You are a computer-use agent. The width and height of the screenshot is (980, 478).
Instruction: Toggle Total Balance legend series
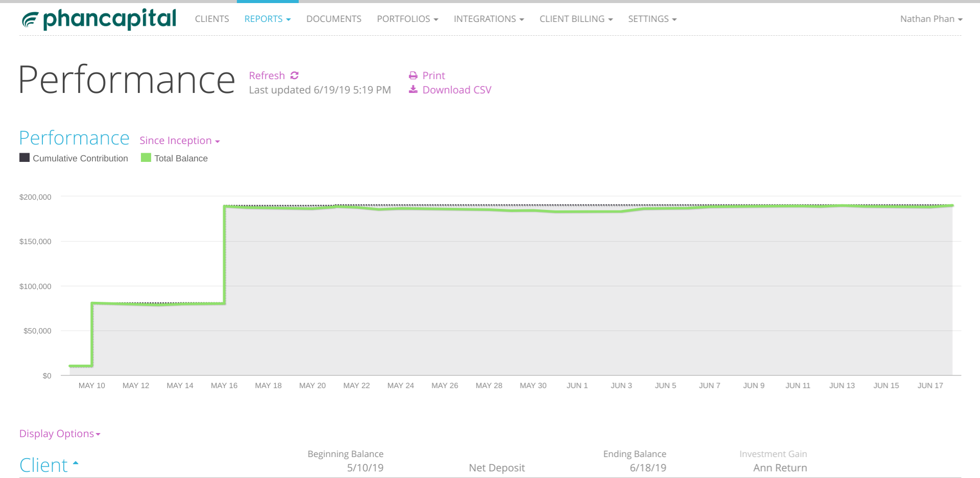[175, 158]
